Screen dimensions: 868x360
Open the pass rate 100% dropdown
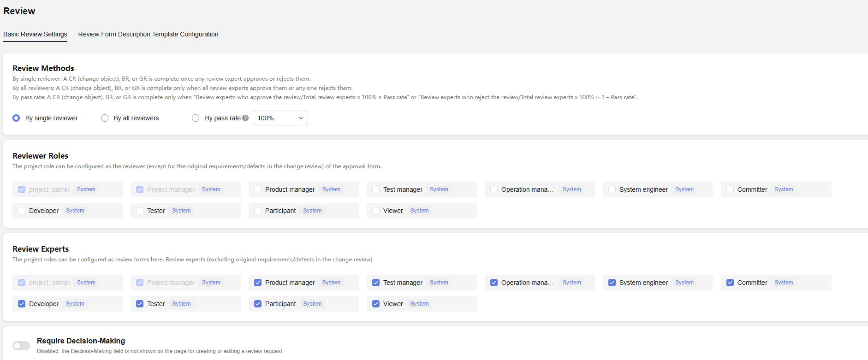pyautogui.click(x=280, y=118)
